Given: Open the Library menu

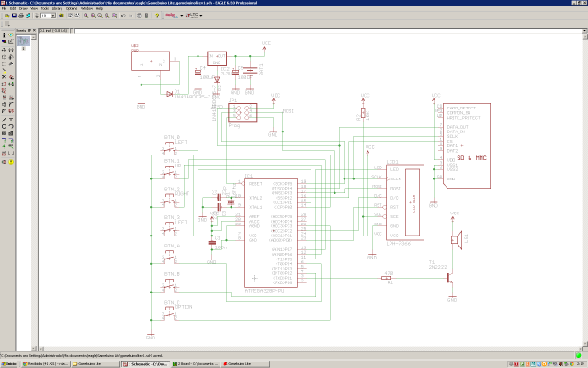Looking at the screenshot, I should (57, 8).
